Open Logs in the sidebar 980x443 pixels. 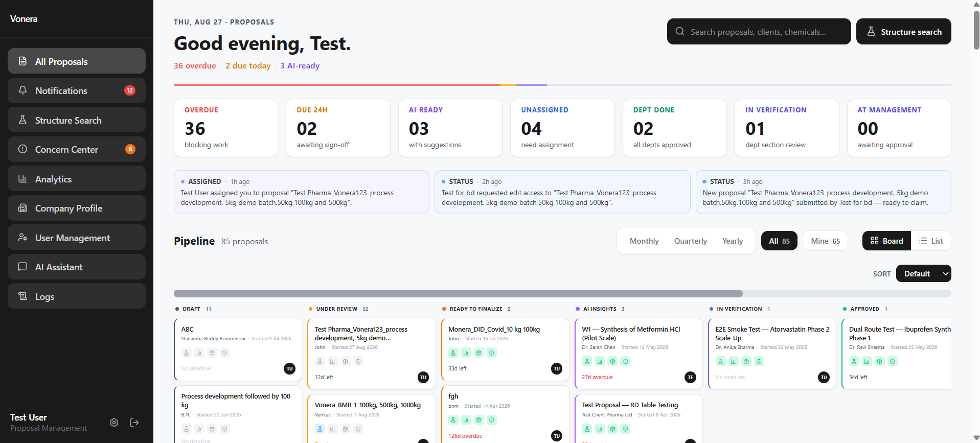click(x=77, y=296)
